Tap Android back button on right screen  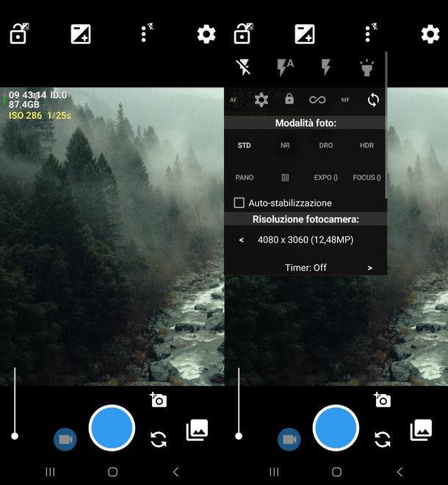[x=400, y=472]
